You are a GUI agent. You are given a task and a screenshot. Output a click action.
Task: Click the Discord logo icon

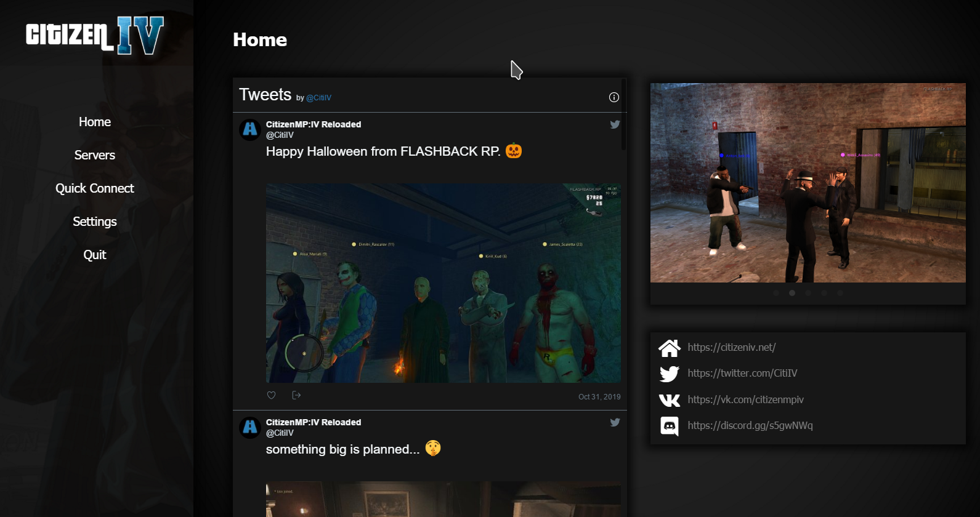669,426
